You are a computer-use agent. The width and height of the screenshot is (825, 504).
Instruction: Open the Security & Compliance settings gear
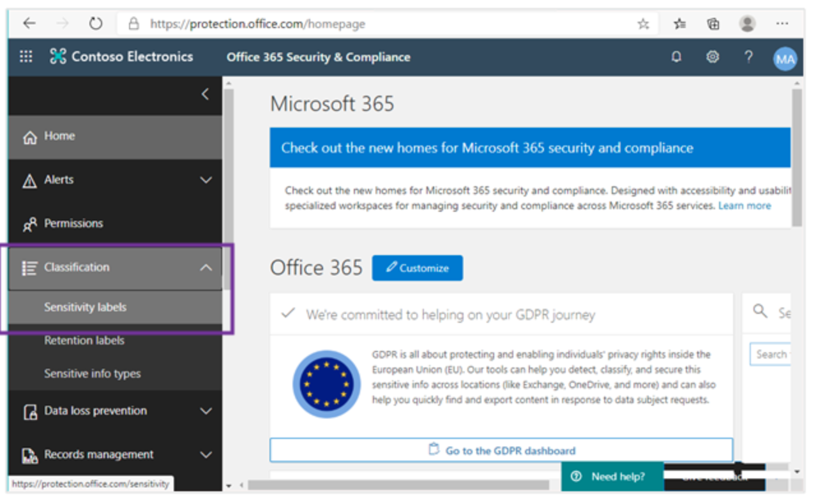712,57
